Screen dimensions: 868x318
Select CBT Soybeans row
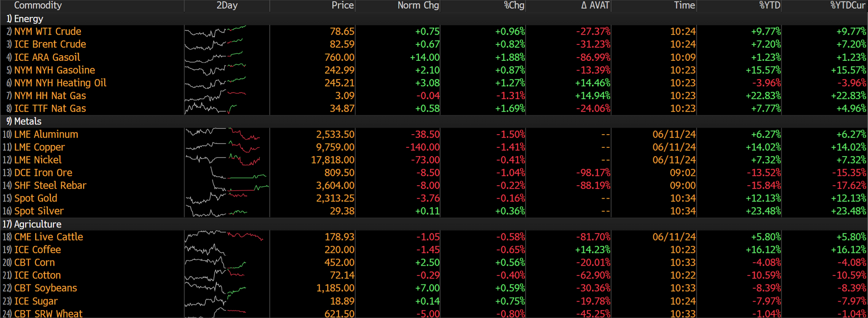point(434,288)
